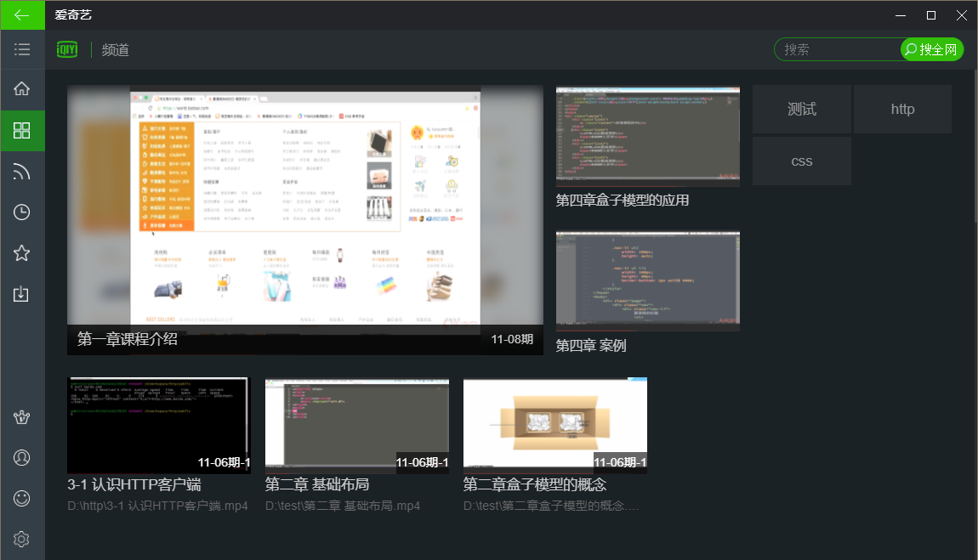This screenshot has height=560, width=978.
Task: Maximize the 爱奇艺 window
Action: point(931,15)
